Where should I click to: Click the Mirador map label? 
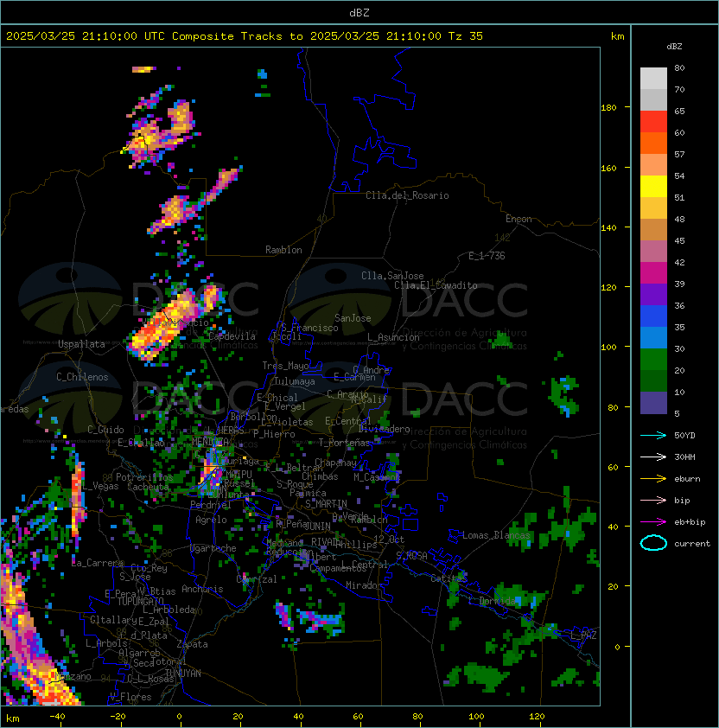tap(365, 585)
